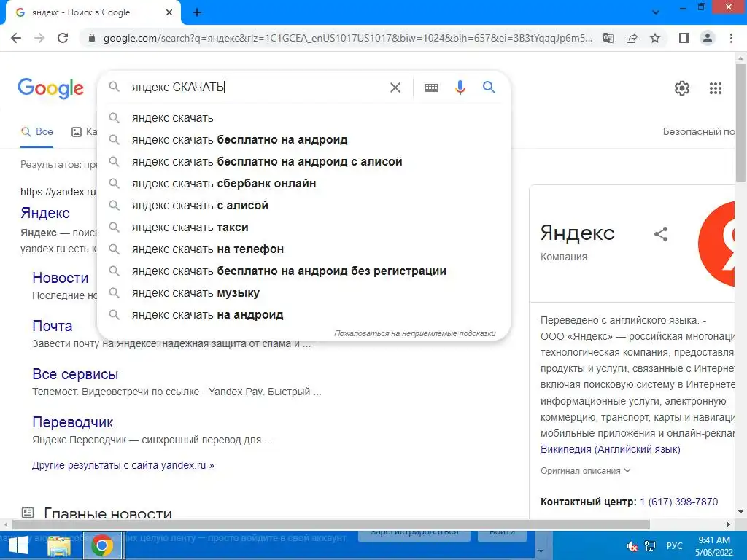Open the on-screen keyboard input tool

[431, 87]
